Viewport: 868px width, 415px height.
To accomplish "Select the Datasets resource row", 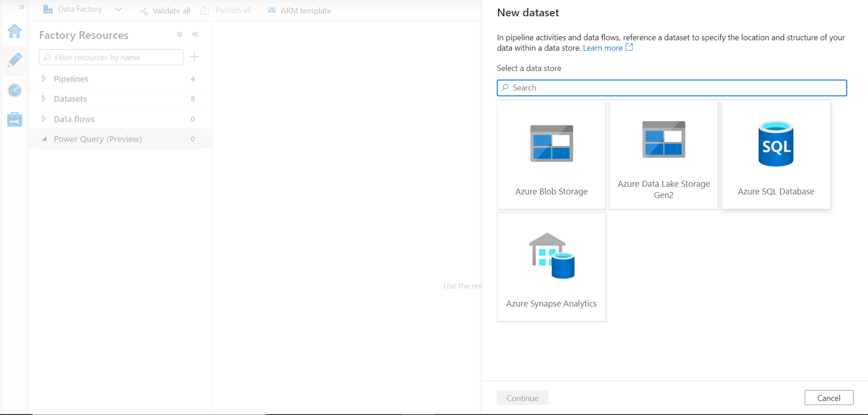I will (121, 99).
